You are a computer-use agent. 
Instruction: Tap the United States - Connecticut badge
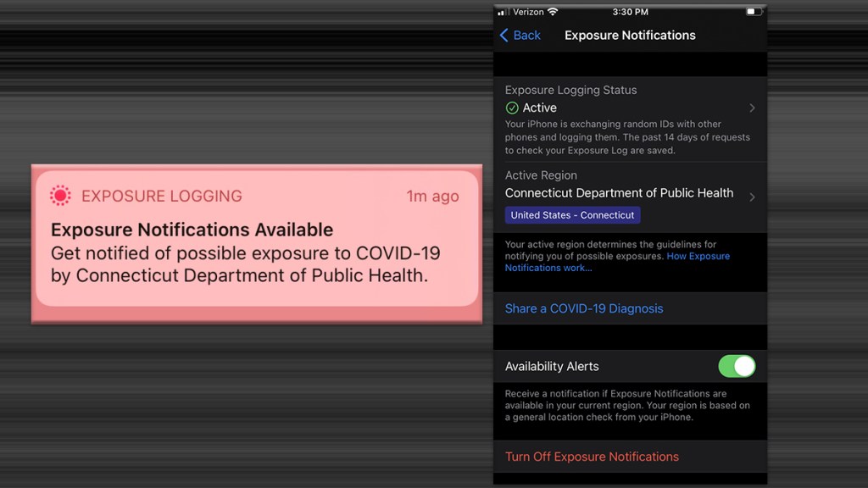(x=572, y=215)
